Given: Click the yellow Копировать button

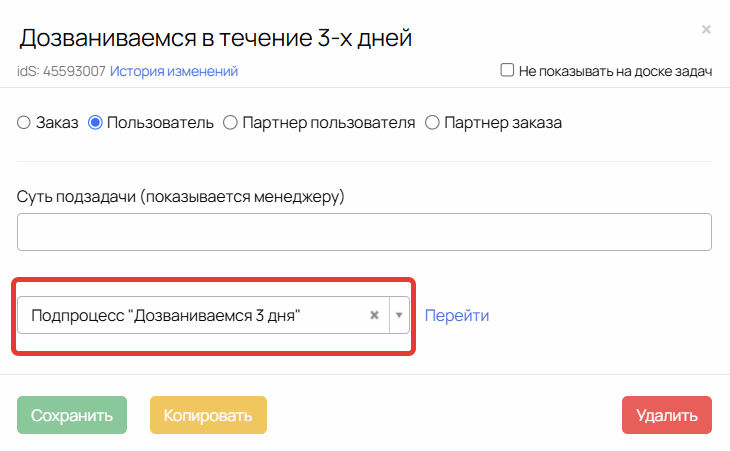Looking at the screenshot, I should click(x=208, y=415).
